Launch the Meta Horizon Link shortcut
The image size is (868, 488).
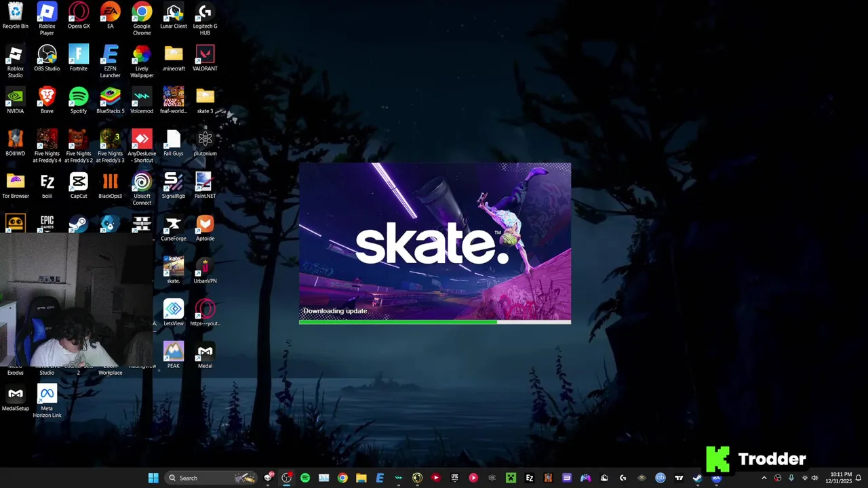(47, 401)
